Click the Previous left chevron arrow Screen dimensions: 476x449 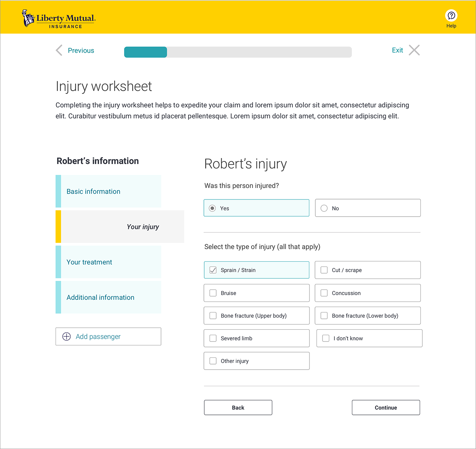pyautogui.click(x=59, y=50)
